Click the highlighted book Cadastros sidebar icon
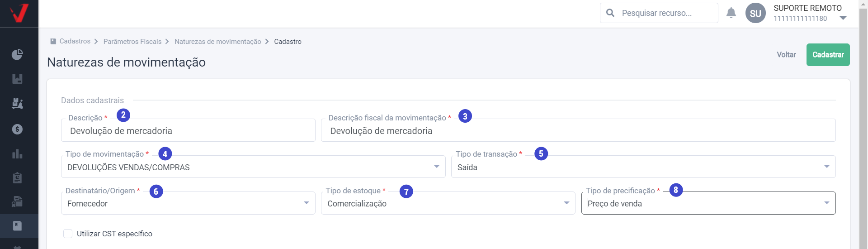 click(x=17, y=225)
